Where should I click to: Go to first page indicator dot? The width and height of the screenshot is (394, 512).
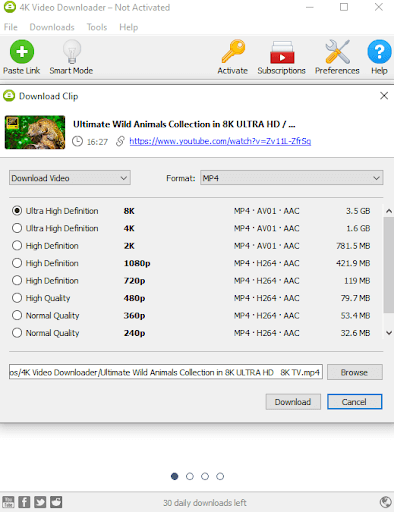point(174,476)
